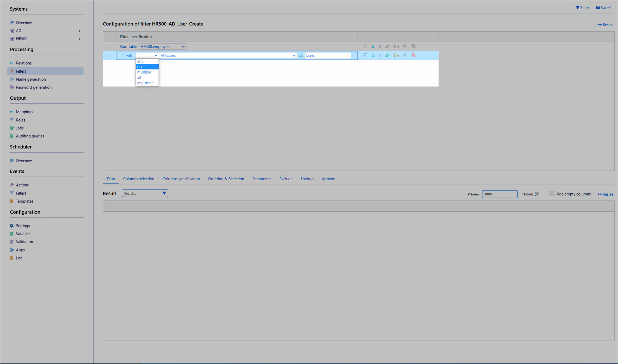
Task: Click Preview records count field
Action: [499, 194]
